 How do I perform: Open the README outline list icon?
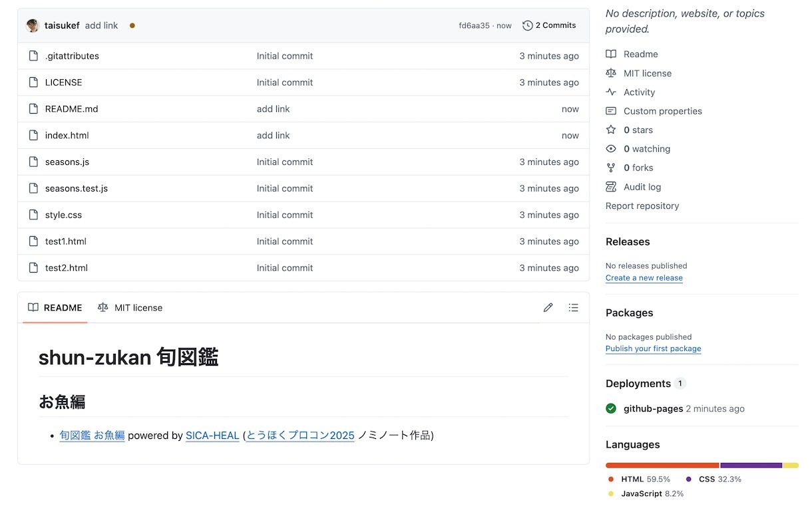point(573,307)
